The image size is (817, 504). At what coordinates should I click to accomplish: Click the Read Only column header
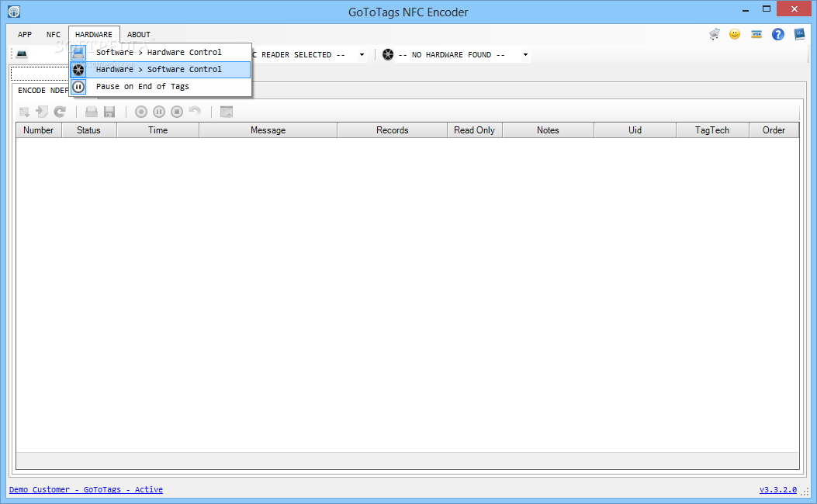click(x=475, y=130)
